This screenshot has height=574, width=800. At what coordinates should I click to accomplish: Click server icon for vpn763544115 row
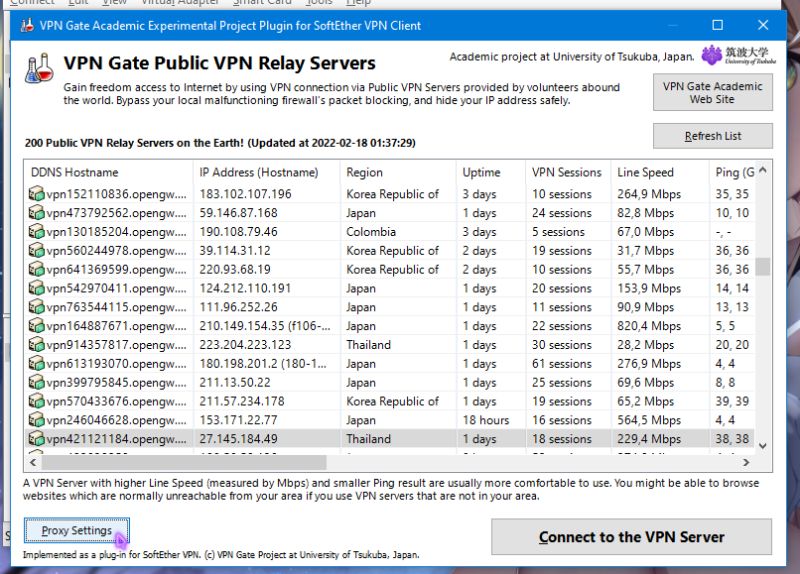point(37,307)
